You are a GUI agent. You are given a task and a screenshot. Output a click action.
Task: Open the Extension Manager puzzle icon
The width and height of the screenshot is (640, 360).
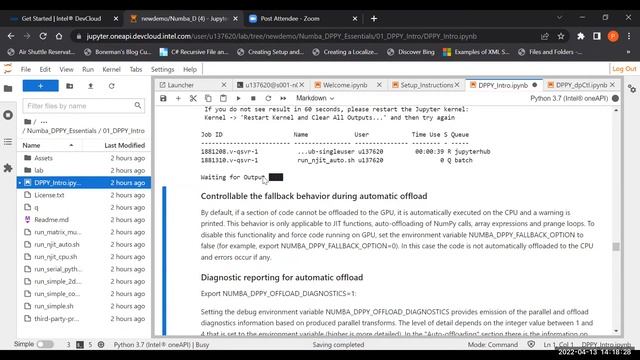point(8,168)
